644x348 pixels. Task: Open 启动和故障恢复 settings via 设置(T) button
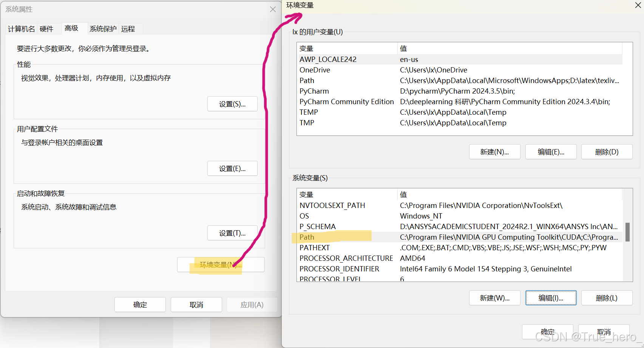pyautogui.click(x=232, y=233)
